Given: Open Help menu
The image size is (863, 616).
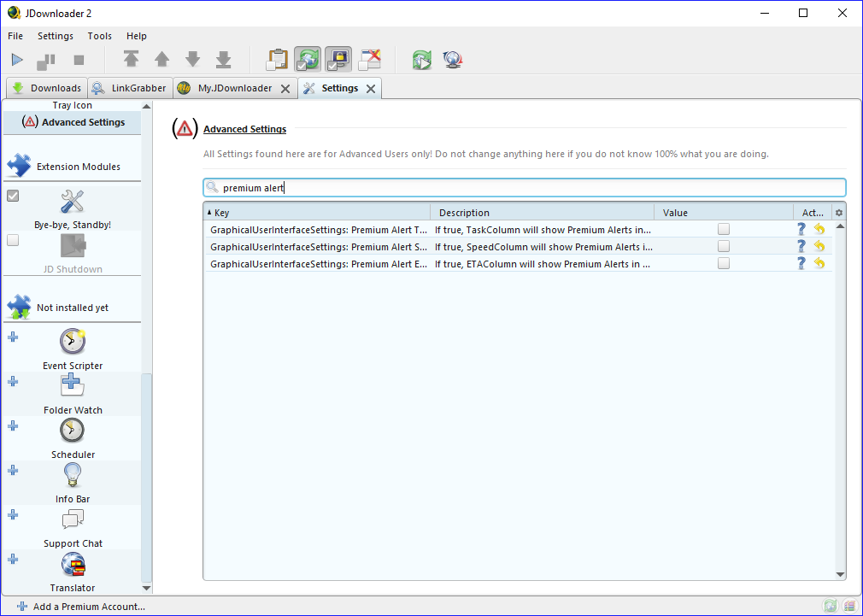Looking at the screenshot, I should [x=137, y=36].
